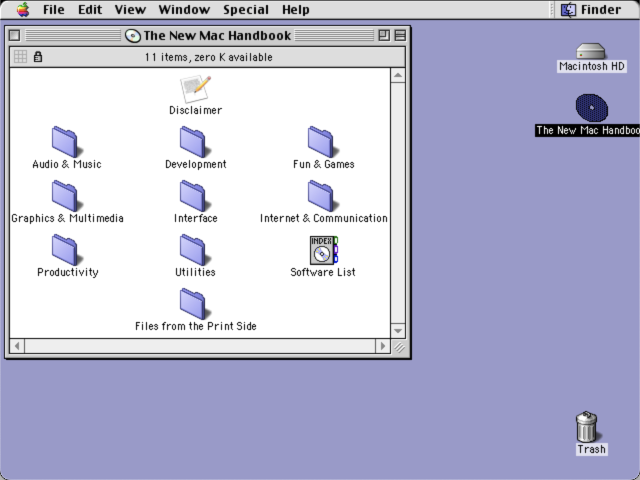
Task: Select the Productivity folder icon
Action: click(x=65, y=250)
